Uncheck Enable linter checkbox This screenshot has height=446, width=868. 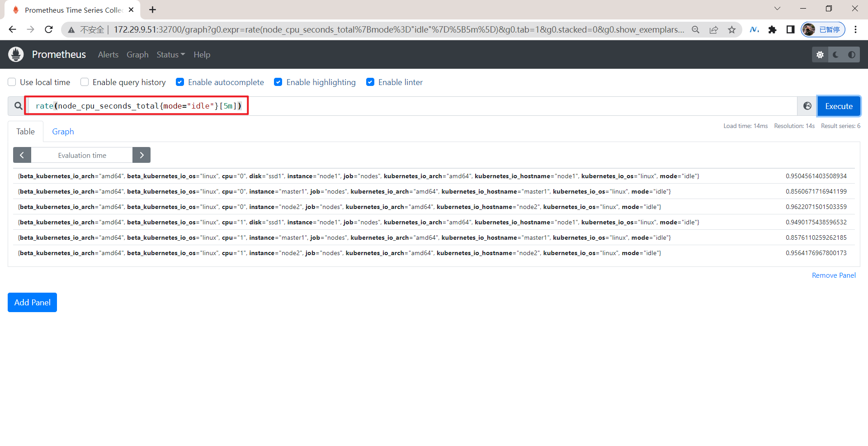[370, 82]
